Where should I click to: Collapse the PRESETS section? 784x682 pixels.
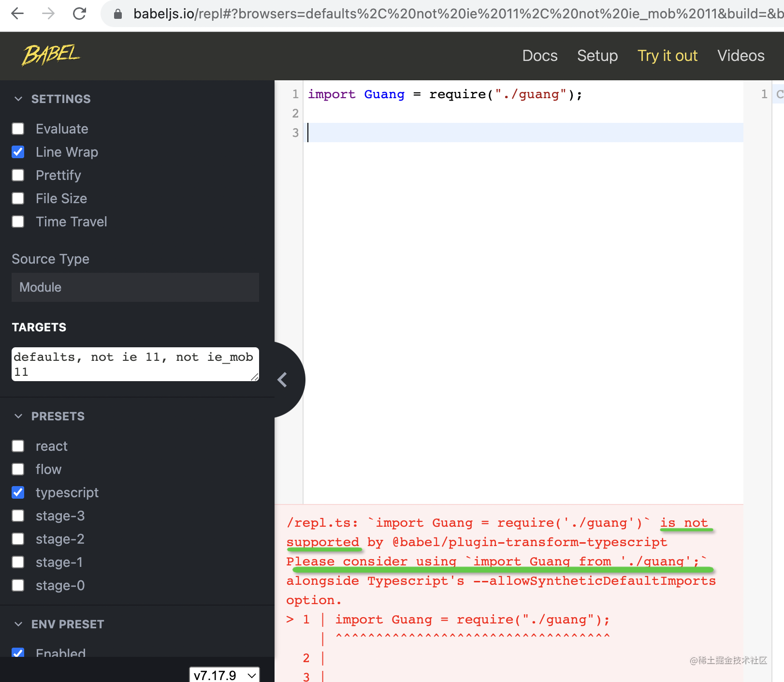point(18,416)
